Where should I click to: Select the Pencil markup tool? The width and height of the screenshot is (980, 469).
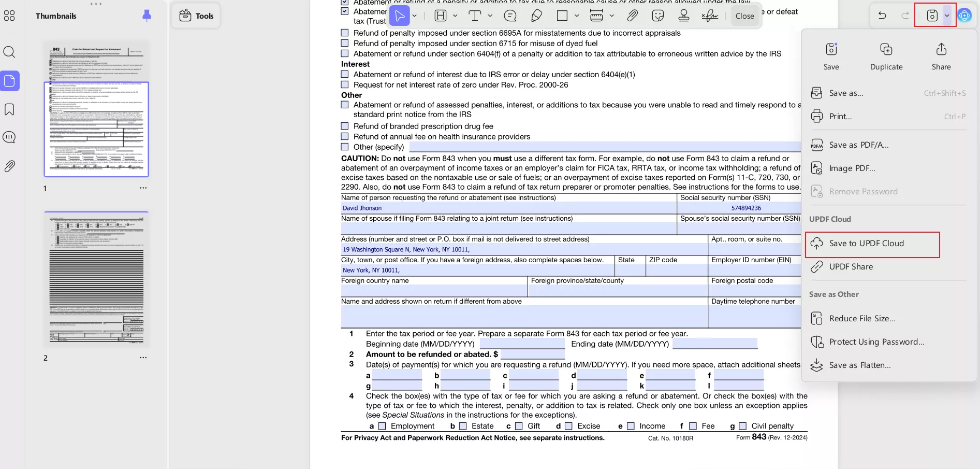click(536, 16)
